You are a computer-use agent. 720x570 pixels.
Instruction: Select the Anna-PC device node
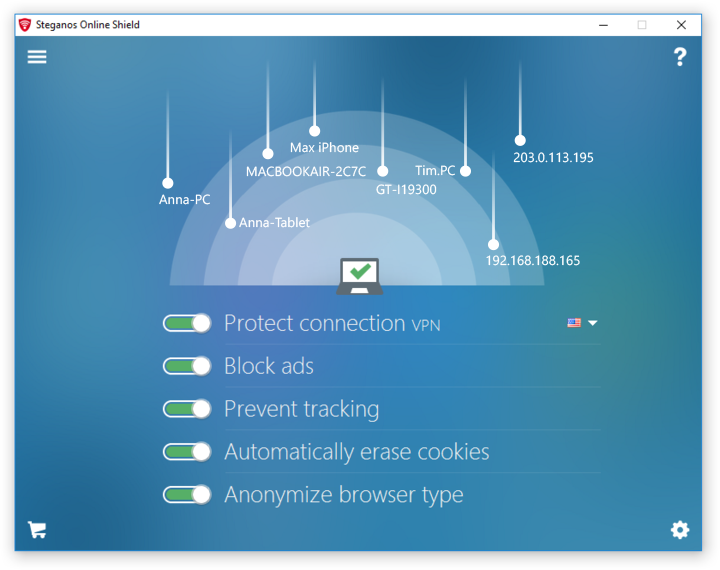(168, 184)
